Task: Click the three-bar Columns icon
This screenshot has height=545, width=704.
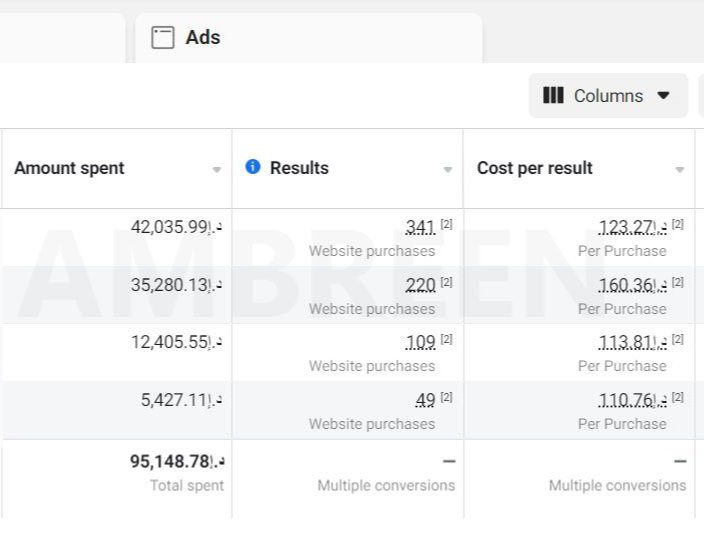Action: pyautogui.click(x=553, y=96)
